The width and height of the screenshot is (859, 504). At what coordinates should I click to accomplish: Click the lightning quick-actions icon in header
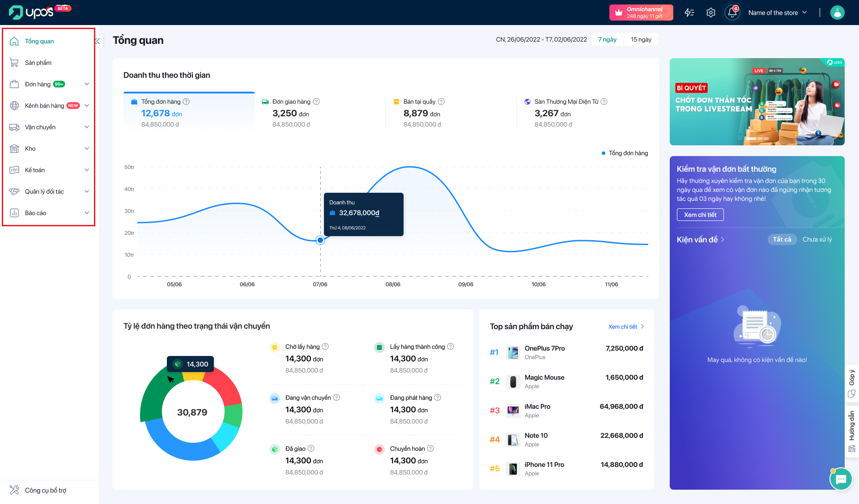[689, 13]
